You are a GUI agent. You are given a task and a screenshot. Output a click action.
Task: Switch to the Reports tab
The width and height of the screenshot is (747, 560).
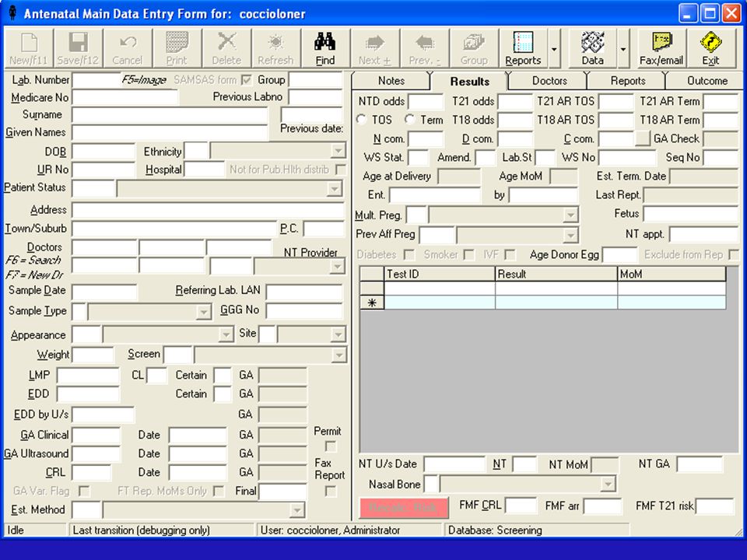(628, 80)
